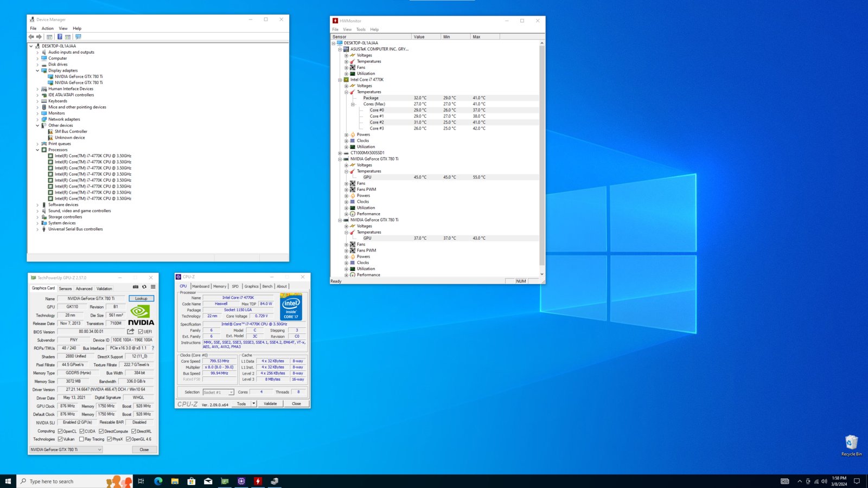Click the SM Bus Controller warning icon

[50, 131]
